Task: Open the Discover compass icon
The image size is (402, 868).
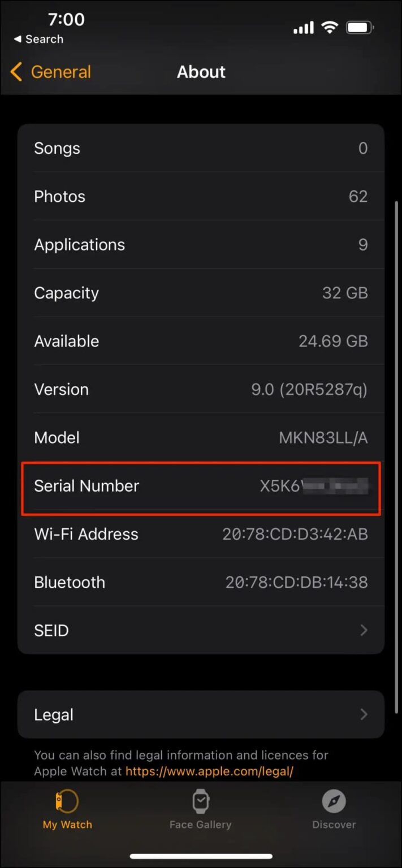Action: [x=334, y=801]
